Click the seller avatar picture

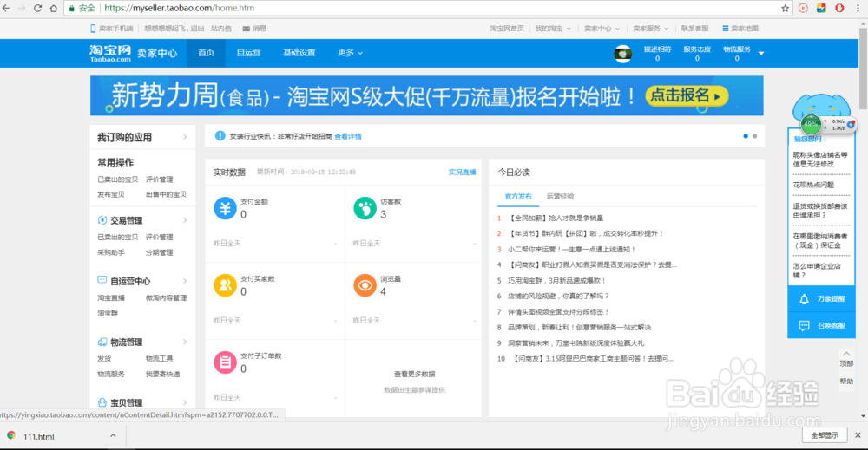622,54
